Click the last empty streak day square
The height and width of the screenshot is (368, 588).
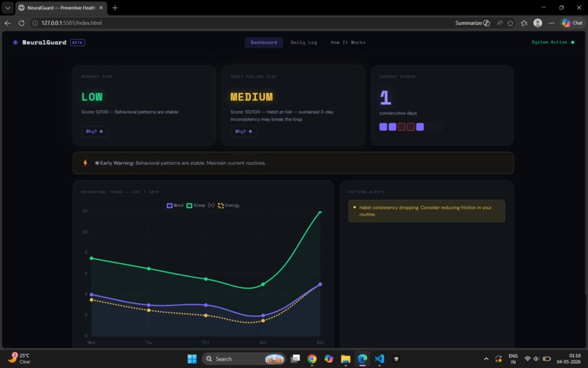tap(438, 127)
